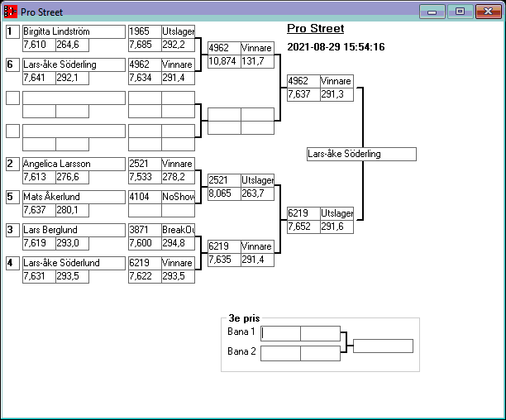Click the speed value 292,1
Image resolution: width=506 pixels, height=420 pixels.
click(72, 78)
